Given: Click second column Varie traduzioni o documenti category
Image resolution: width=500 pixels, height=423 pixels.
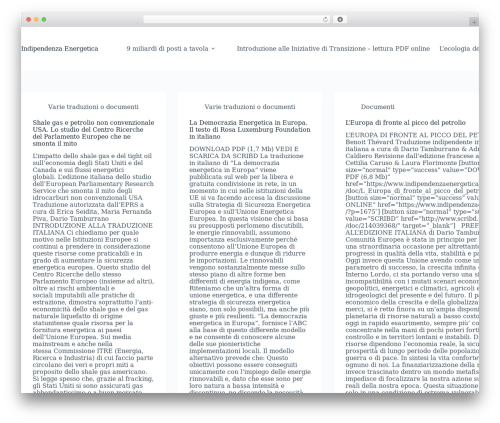Looking at the screenshot, I should click(x=250, y=107).
